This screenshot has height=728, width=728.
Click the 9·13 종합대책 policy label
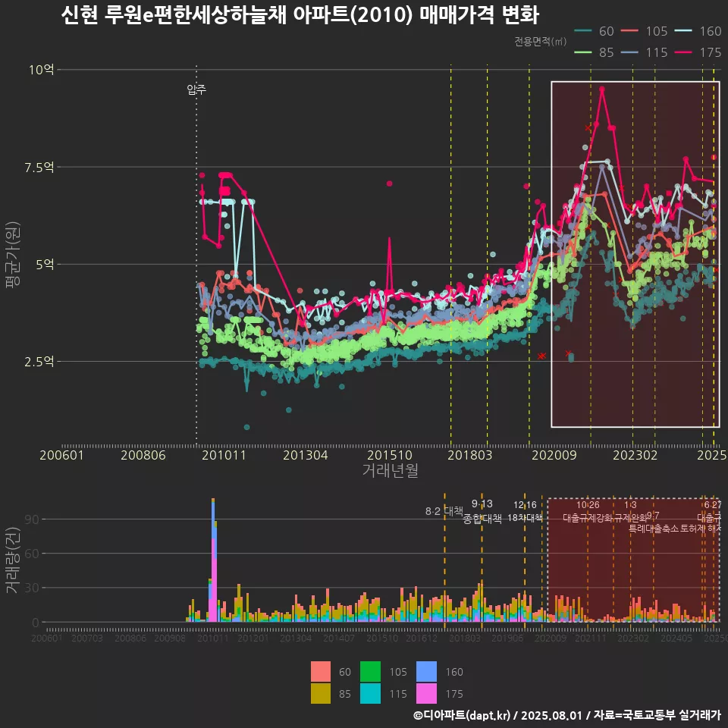pos(482,511)
